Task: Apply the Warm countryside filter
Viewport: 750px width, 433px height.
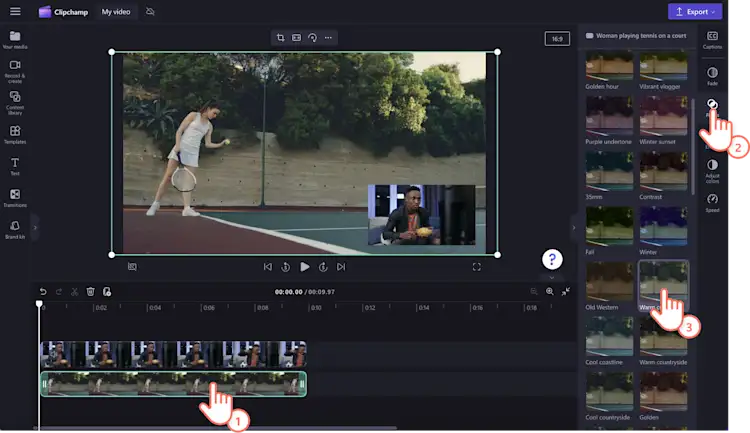Action: (x=663, y=341)
